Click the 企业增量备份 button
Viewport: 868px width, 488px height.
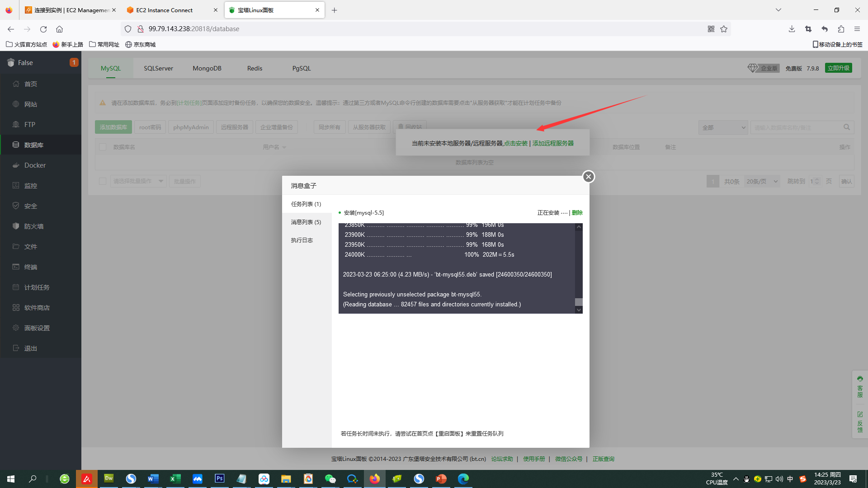pyautogui.click(x=277, y=127)
